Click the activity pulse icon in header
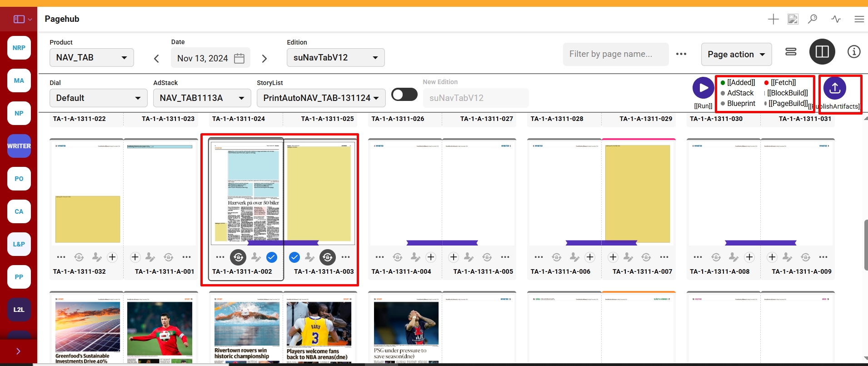The width and height of the screenshot is (868, 366). [x=836, y=19]
